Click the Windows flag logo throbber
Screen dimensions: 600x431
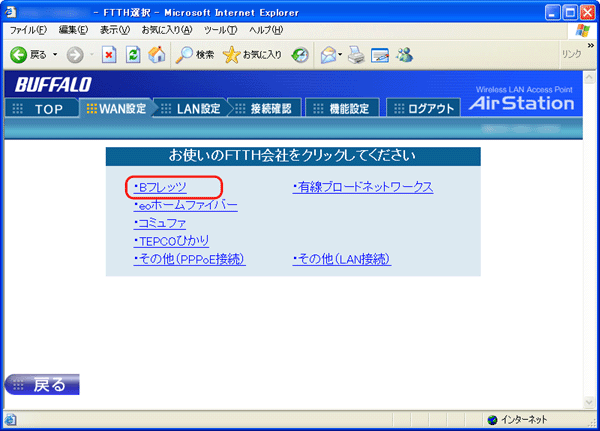(x=583, y=31)
